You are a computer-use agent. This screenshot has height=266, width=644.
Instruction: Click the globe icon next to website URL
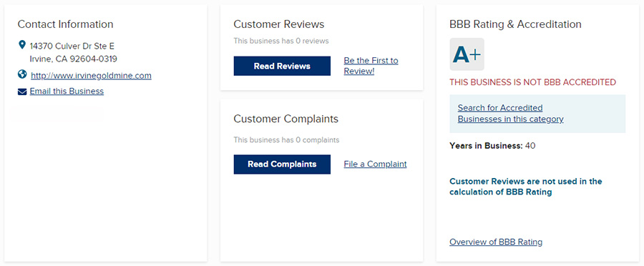coord(22,74)
